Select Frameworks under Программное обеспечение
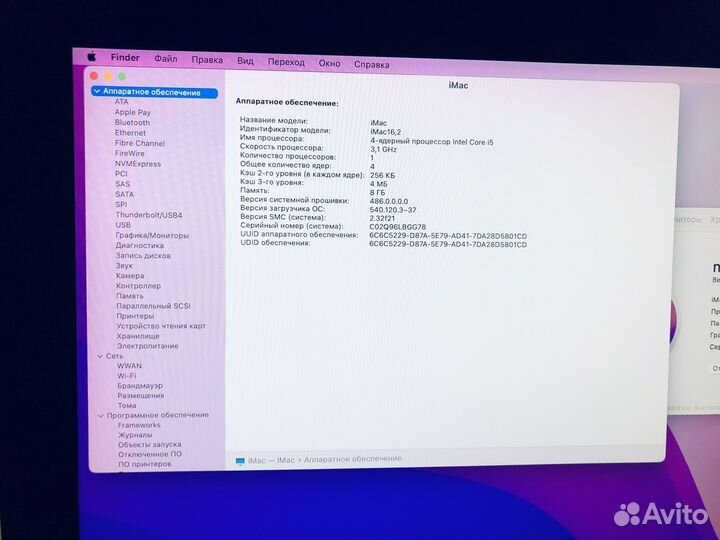 [139, 426]
